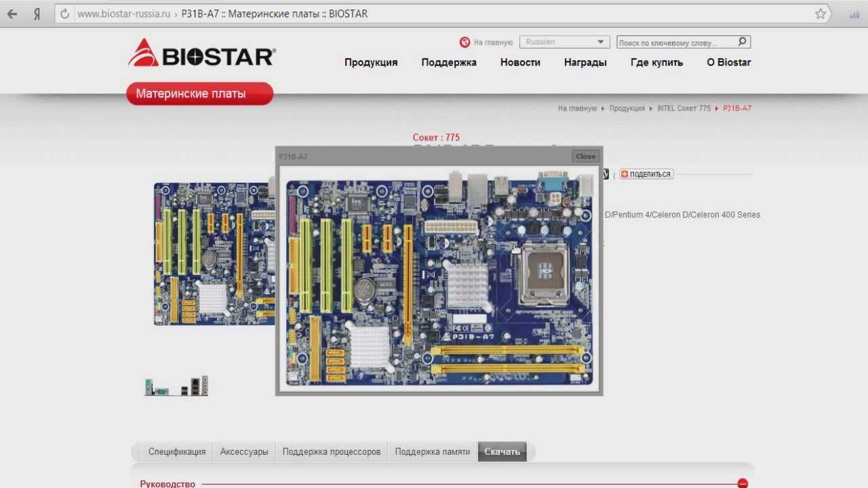Select the Скачать tab
The height and width of the screenshot is (488, 868).
[x=502, y=452]
